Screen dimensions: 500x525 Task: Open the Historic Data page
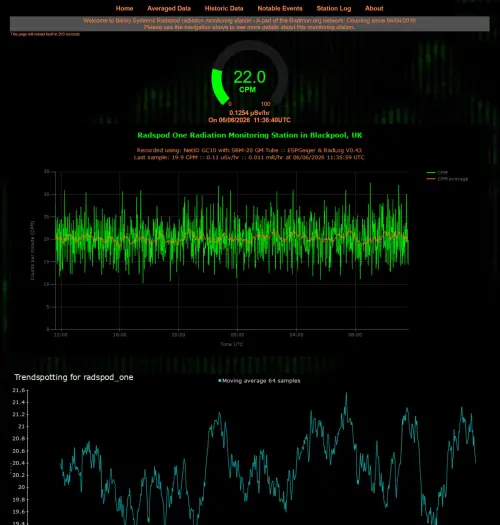click(224, 8)
